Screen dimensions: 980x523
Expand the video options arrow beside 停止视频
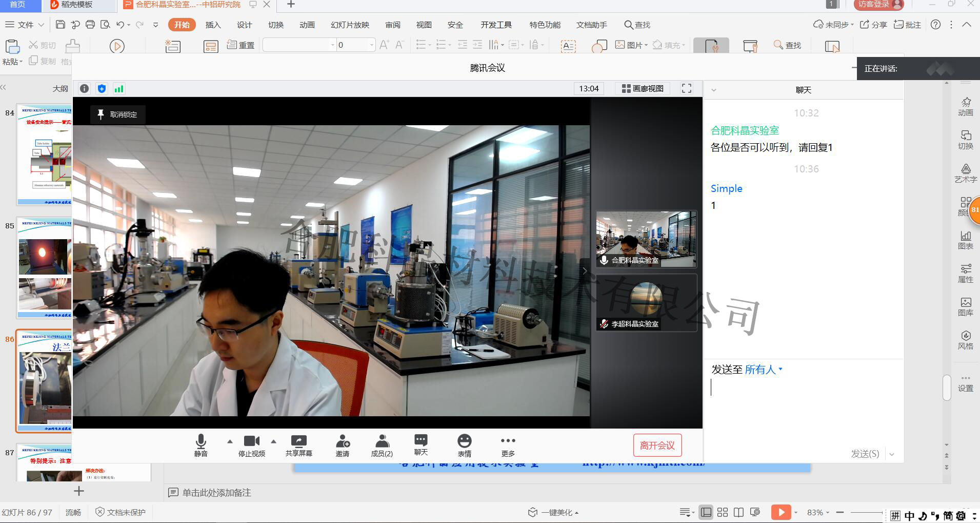click(x=273, y=441)
